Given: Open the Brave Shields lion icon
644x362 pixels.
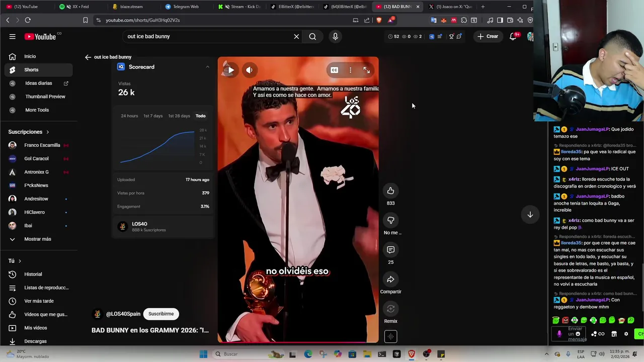Looking at the screenshot, I should [379, 20].
